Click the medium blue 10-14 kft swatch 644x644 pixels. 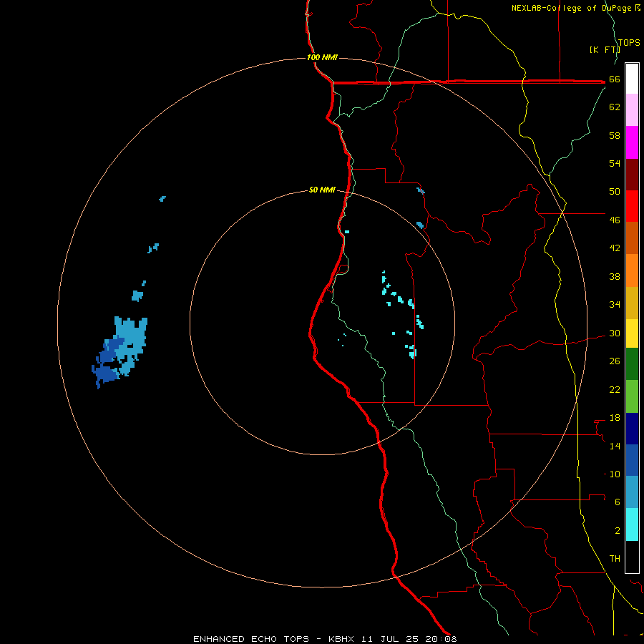tap(632, 460)
